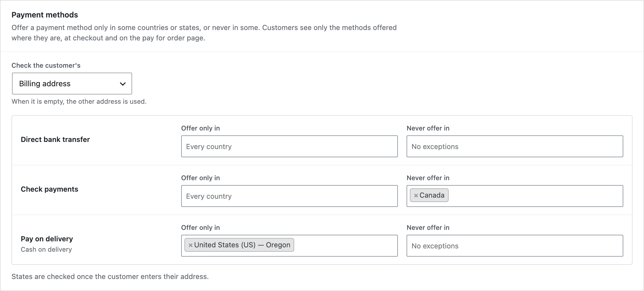Viewport: 644px width, 291px height.
Task: Click Check payments 'Offer only in' field
Action: (289, 196)
